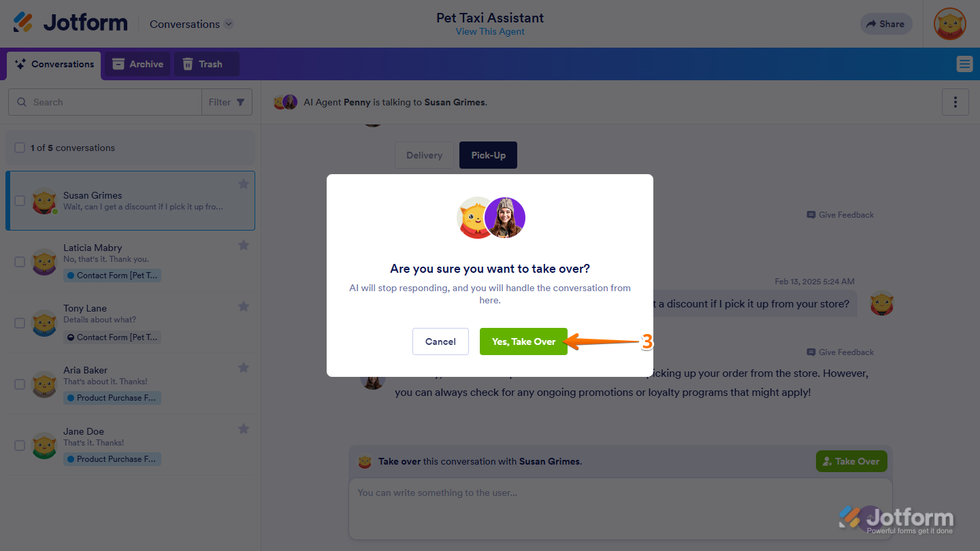Star the Susan Grimes conversation
Viewport: 980px width, 551px height.
point(244,184)
